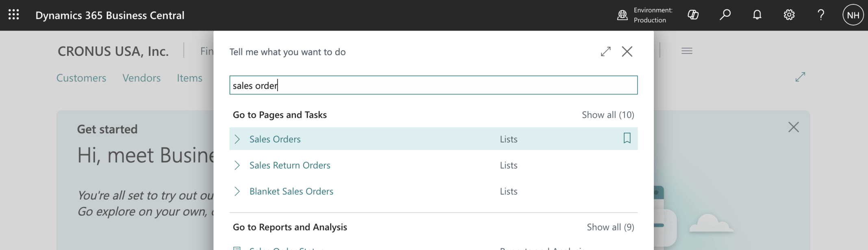Click the 'sales order' search input field
The width and height of the screenshot is (868, 250).
(433, 85)
